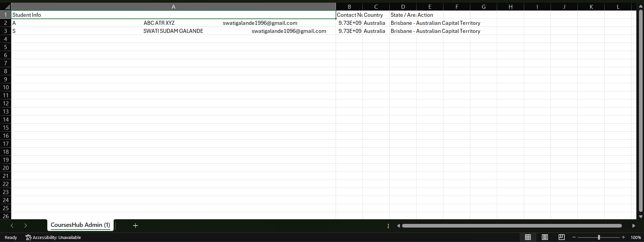Click the zoom in plus icon

pos(624,237)
